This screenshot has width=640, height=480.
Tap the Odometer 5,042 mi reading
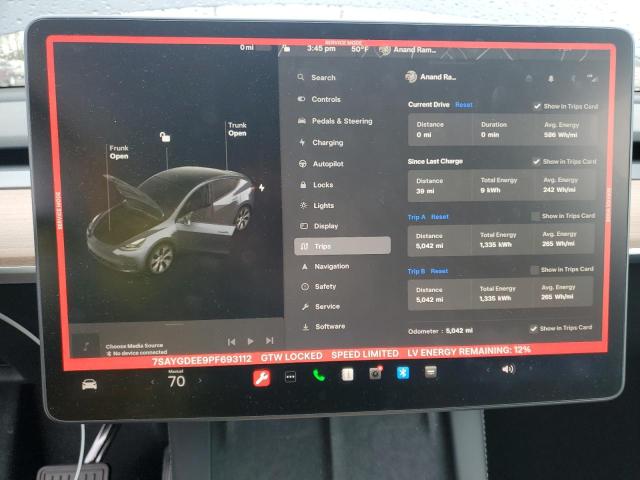[440, 331]
